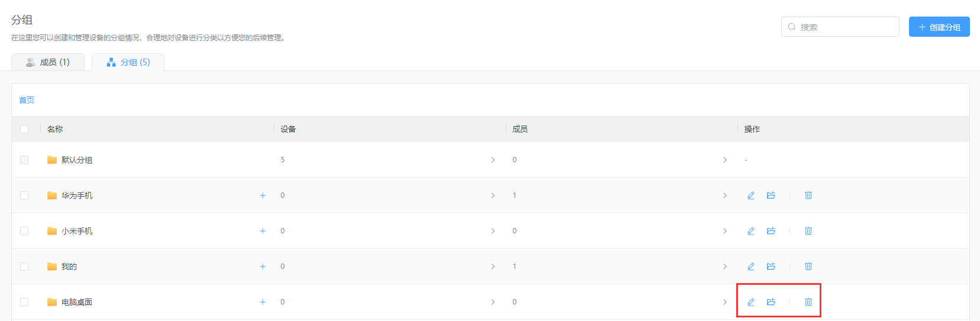Select the 分组 (5) tab
980x321 pixels.
pos(128,62)
